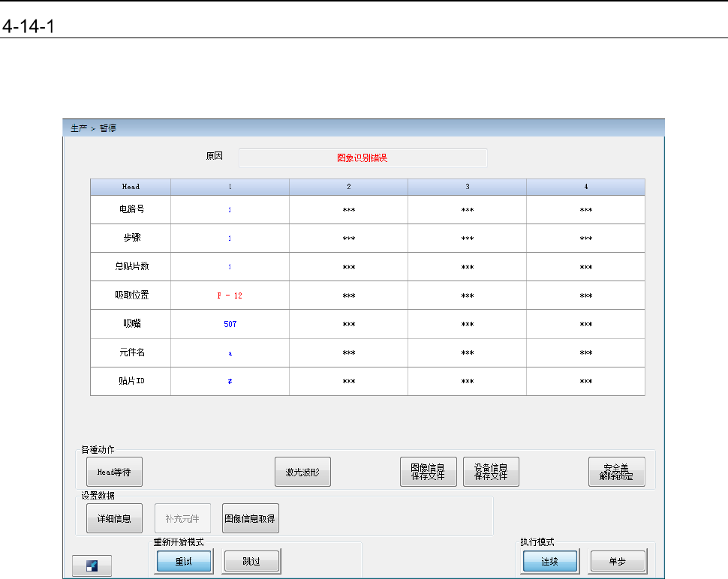Click the blue square icon button at bottom-left
Viewport: 728px width, 579px height.
pyautogui.click(x=92, y=565)
